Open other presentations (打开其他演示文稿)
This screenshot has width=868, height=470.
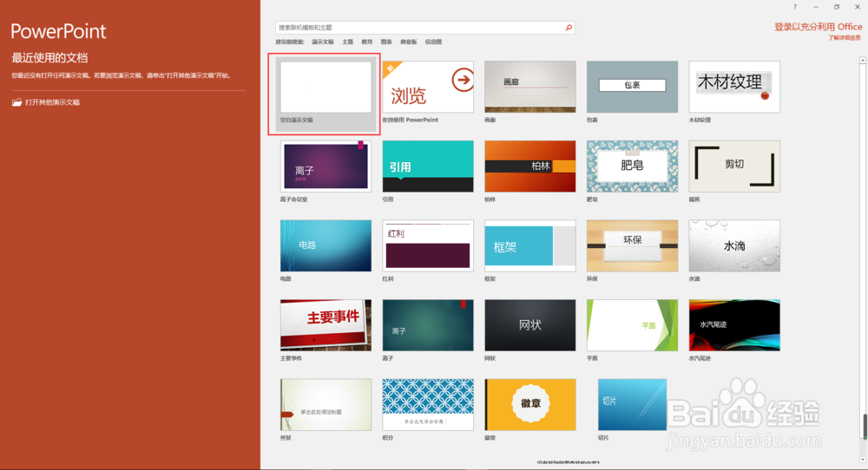[46, 102]
